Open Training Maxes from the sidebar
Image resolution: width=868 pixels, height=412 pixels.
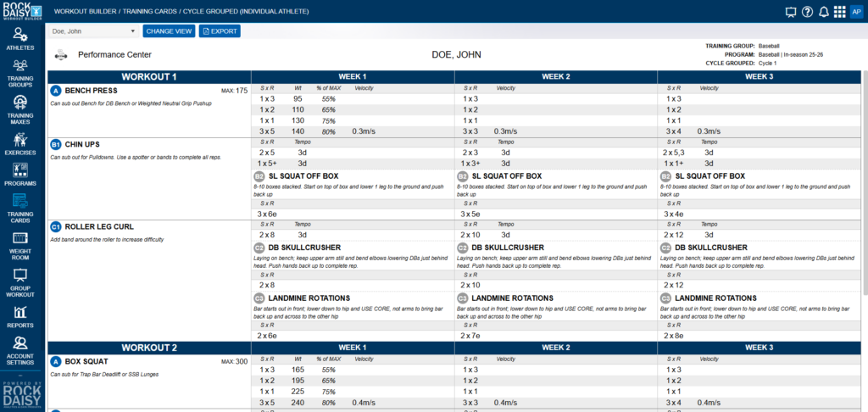20,109
